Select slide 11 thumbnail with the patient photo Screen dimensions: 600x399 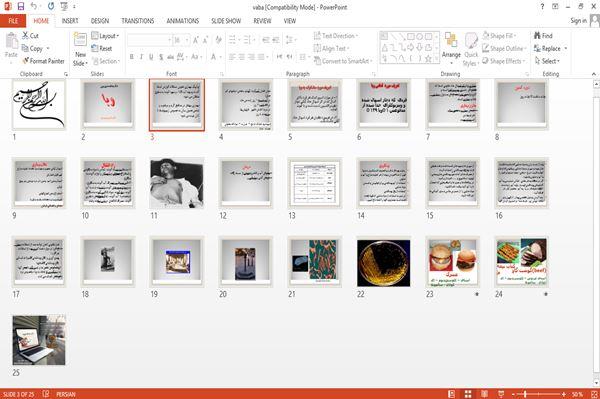tap(177, 183)
